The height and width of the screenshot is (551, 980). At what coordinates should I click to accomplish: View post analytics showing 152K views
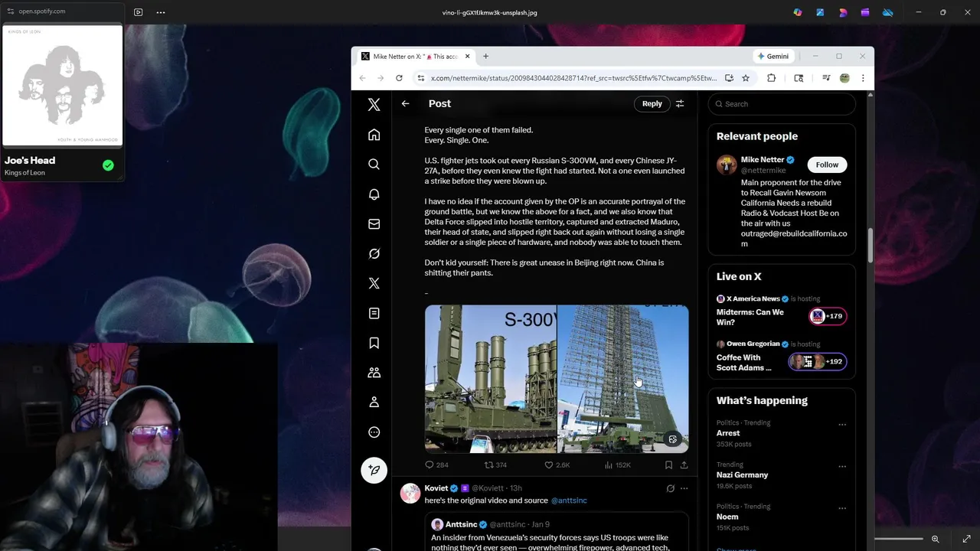[x=617, y=465]
